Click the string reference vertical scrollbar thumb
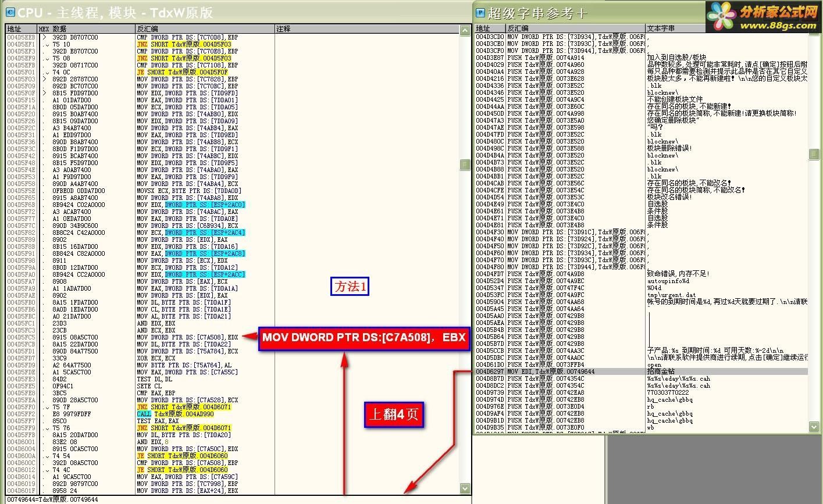The width and height of the screenshot is (823, 504). pyautogui.click(x=814, y=153)
